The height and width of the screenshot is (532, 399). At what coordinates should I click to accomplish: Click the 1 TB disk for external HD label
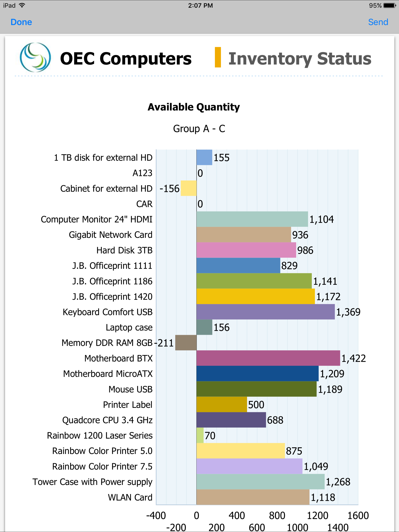point(103,158)
